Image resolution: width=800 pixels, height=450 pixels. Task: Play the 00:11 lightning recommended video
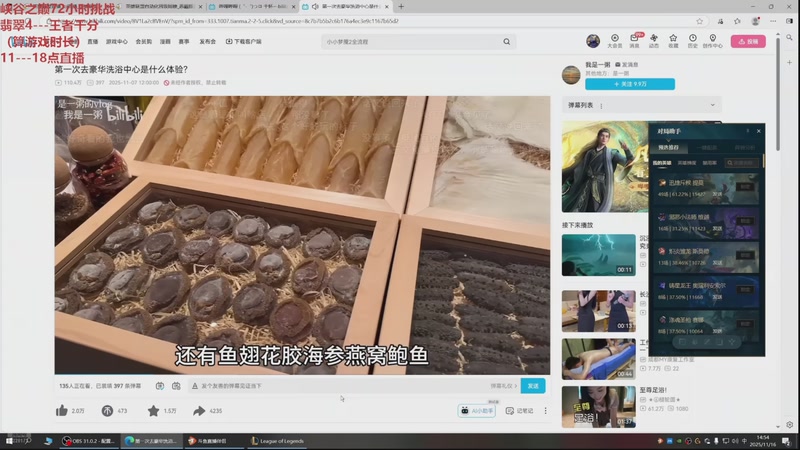(x=598, y=255)
